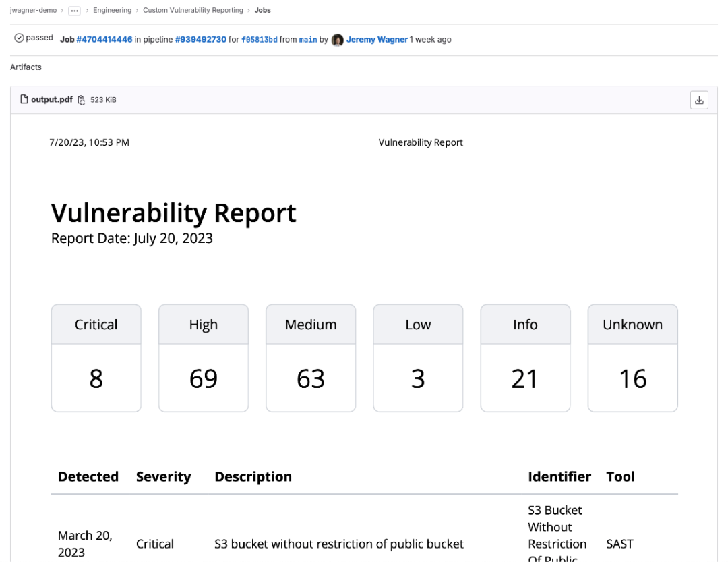Download the output.pdf artifact
This screenshot has height=562, width=728.
coord(699,99)
